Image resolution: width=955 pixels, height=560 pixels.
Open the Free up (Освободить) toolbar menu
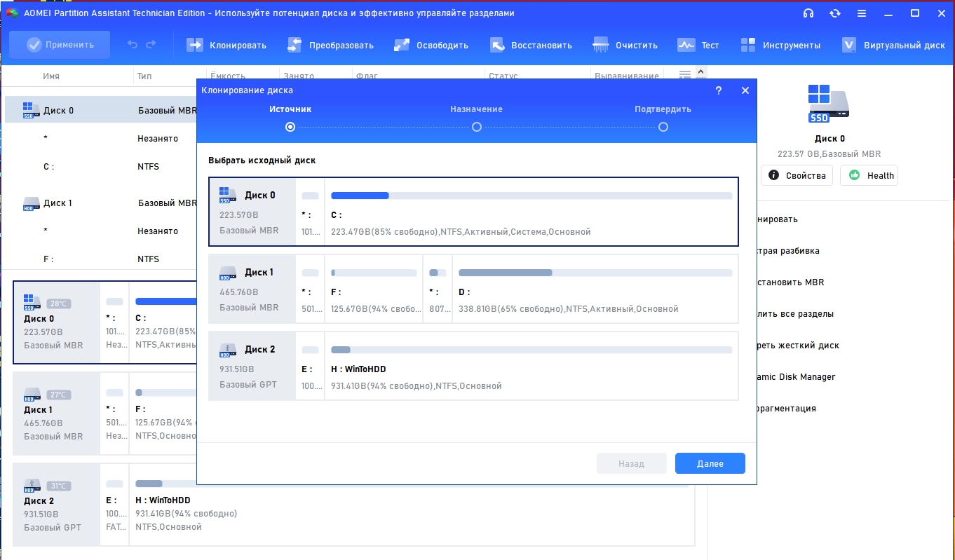[431, 45]
